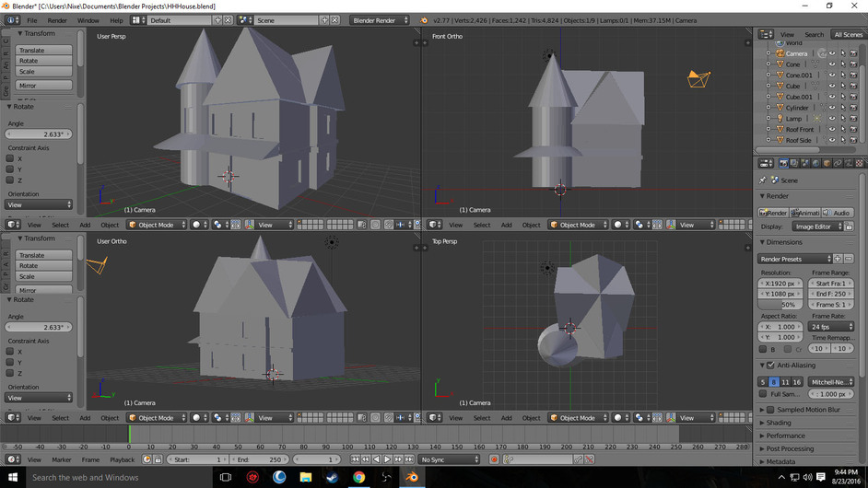Open the Frame Rate 24 fps dropdown
Viewport: 868px width, 488px height.
click(832, 327)
